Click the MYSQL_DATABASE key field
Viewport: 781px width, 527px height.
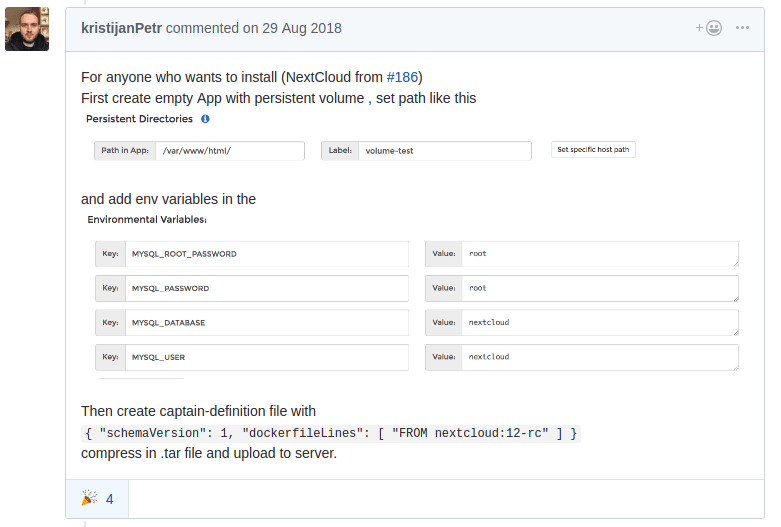pos(266,323)
